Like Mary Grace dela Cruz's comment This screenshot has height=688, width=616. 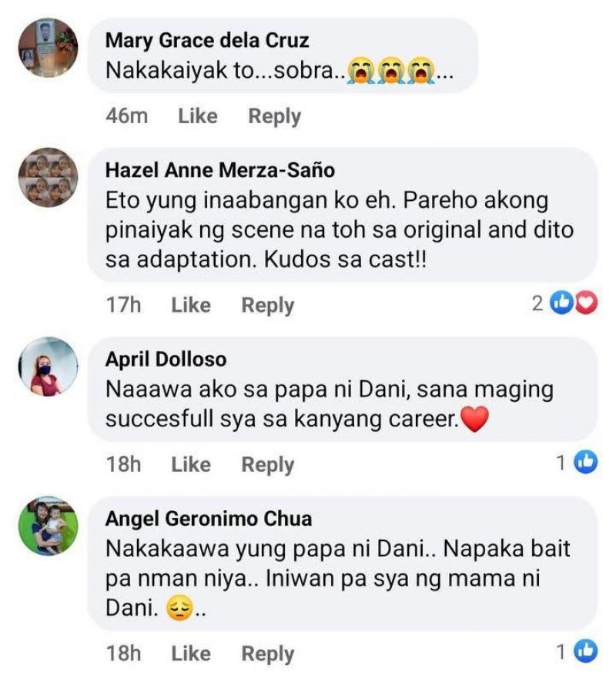(x=198, y=116)
